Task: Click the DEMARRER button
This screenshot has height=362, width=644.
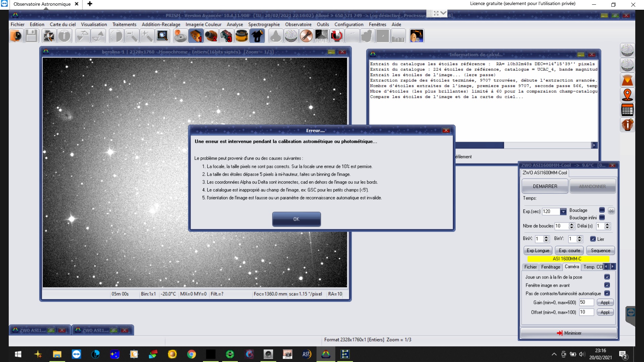Action: tap(545, 186)
